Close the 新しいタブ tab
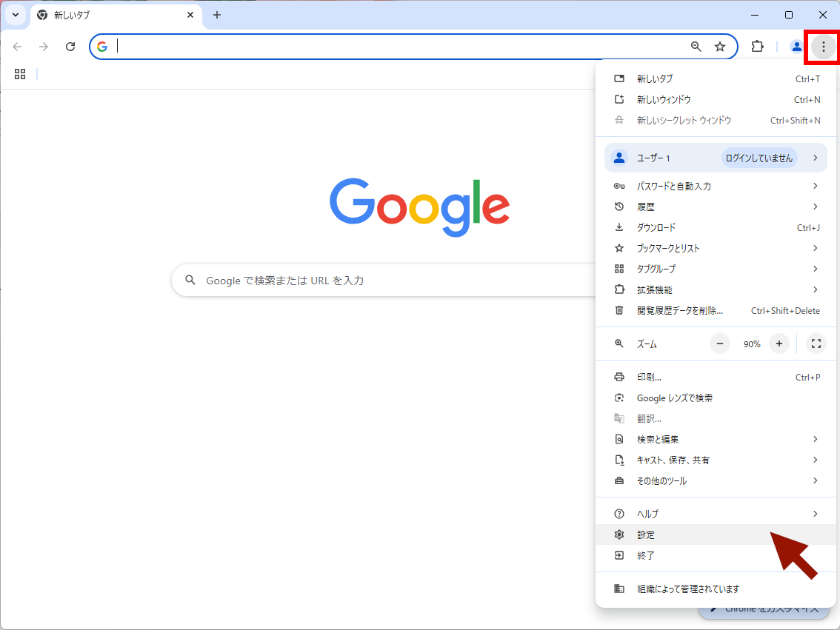The image size is (840, 630). click(190, 15)
